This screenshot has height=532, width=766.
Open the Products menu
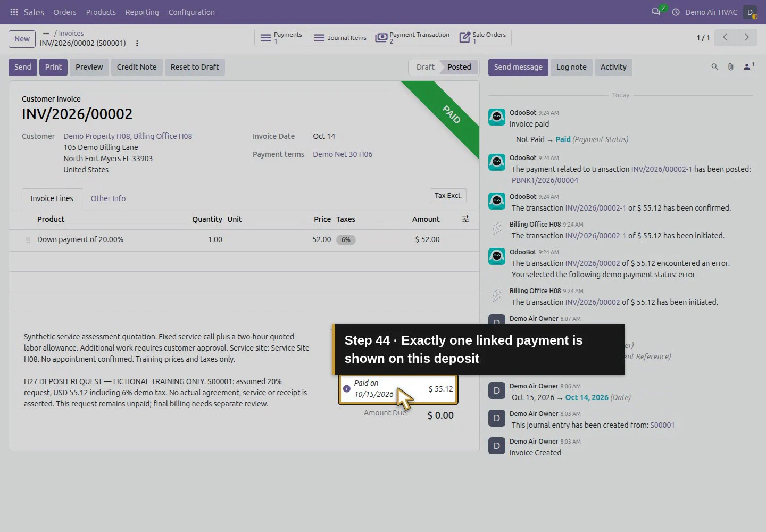101,12
